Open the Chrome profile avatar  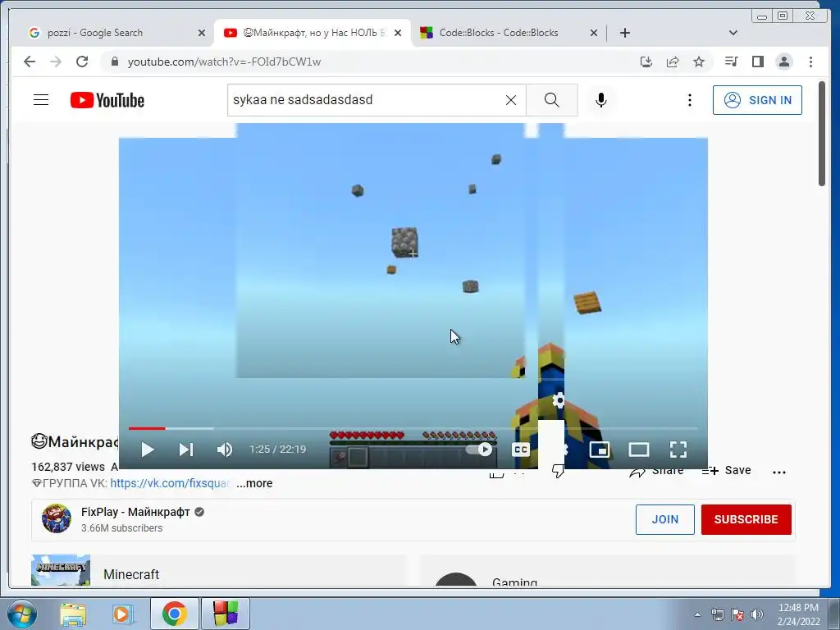783,62
